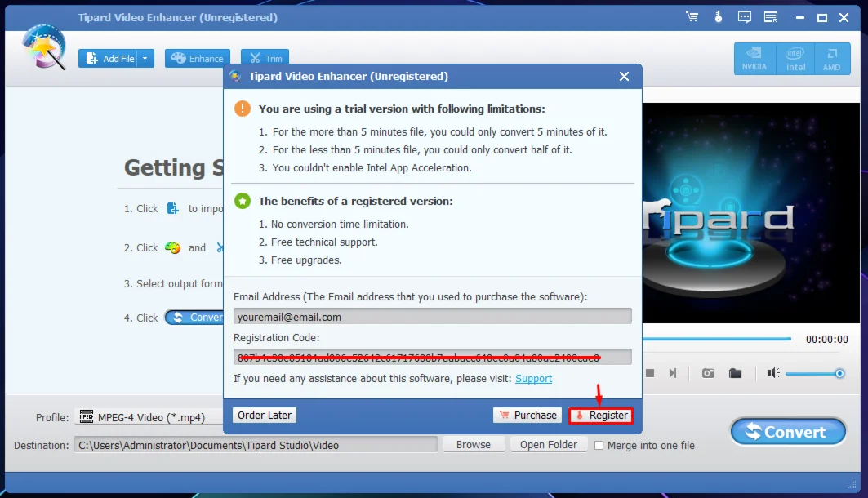Click the next frame button
The width and height of the screenshot is (868, 498).
click(673, 374)
